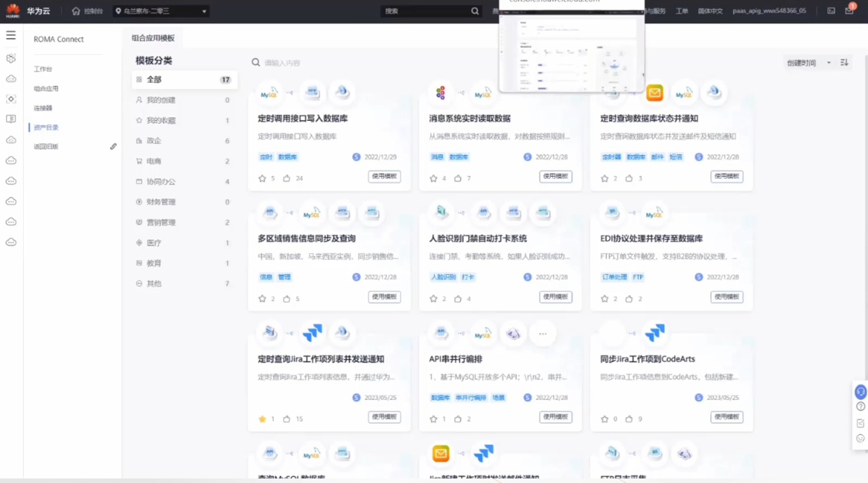Like the 消息系统实时读取数据 template
This screenshot has height=483, width=868.
tap(458, 178)
